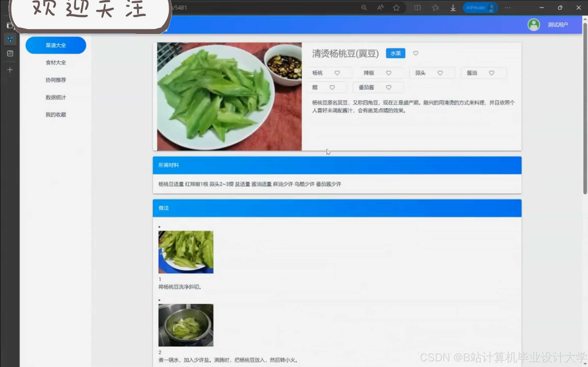Toggle the heart next to 辣椒 ingredient
The image size is (588, 367).
tap(389, 73)
